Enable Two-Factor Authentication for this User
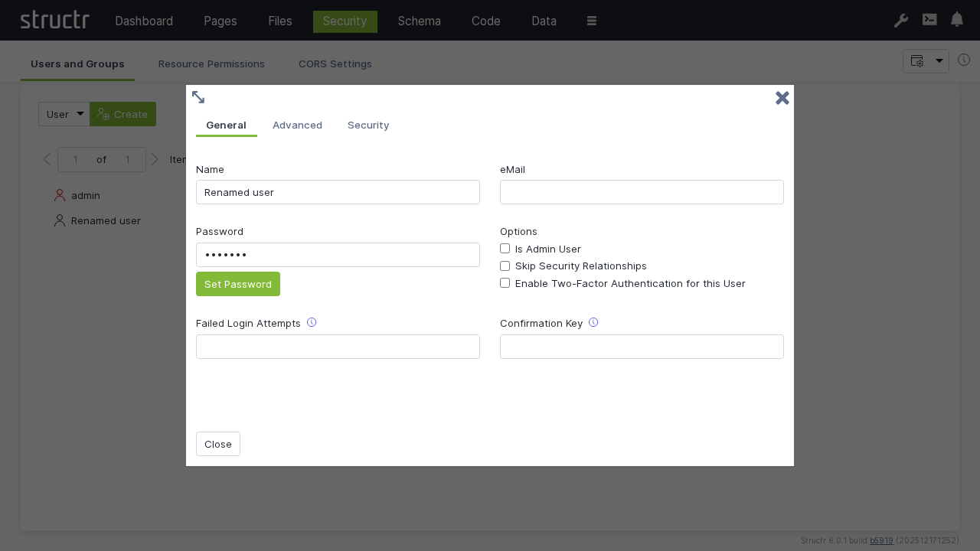Viewport: 980px width, 551px height. (505, 283)
